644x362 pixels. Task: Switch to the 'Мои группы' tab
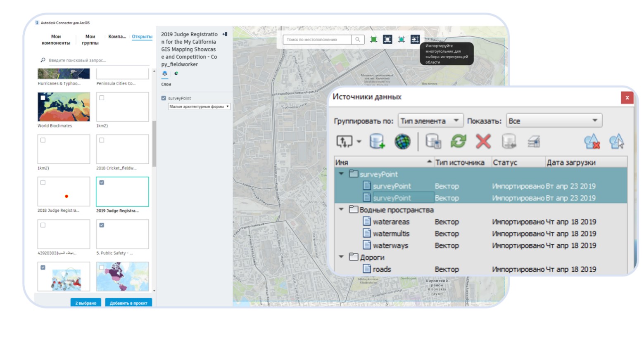pyautogui.click(x=90, y=40)
